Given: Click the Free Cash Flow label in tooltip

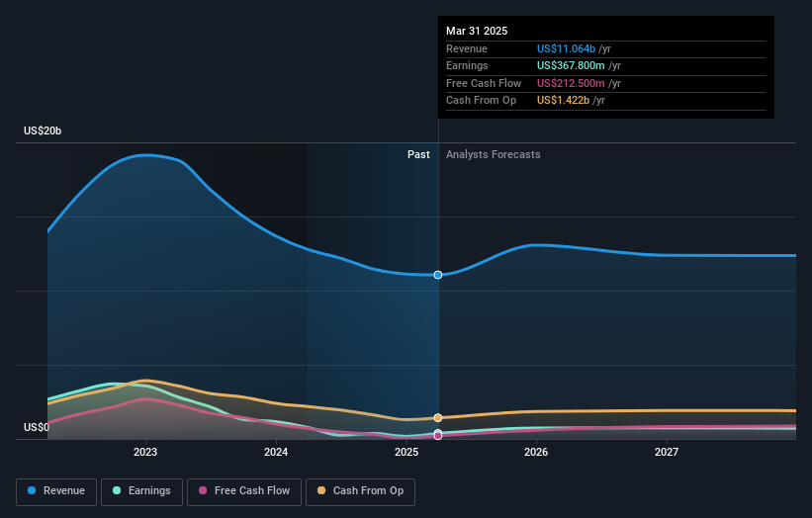Looking at the screenshot, I should point(484,83).
